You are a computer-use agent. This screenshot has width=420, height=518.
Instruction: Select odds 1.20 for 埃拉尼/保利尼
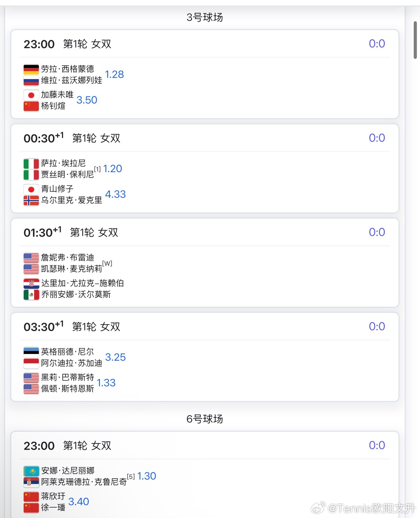[x=112, y=169]
